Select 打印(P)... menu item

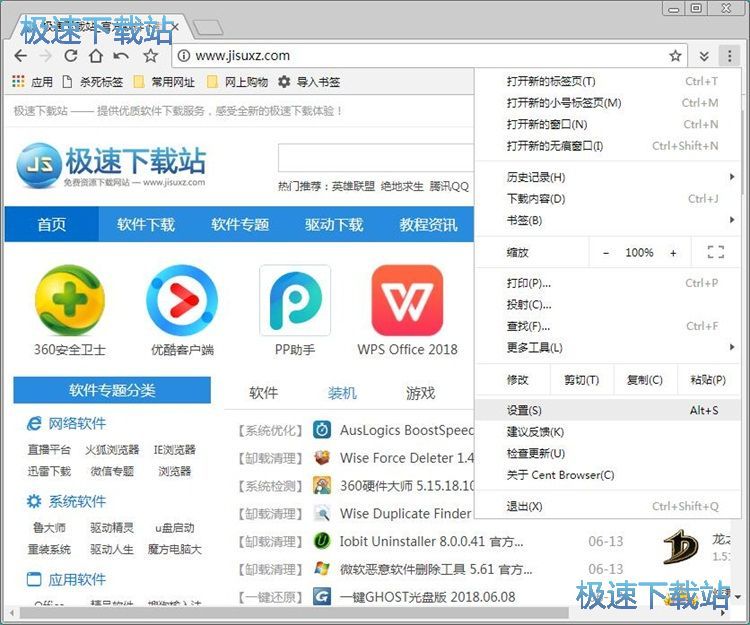(x=607, y=283)
